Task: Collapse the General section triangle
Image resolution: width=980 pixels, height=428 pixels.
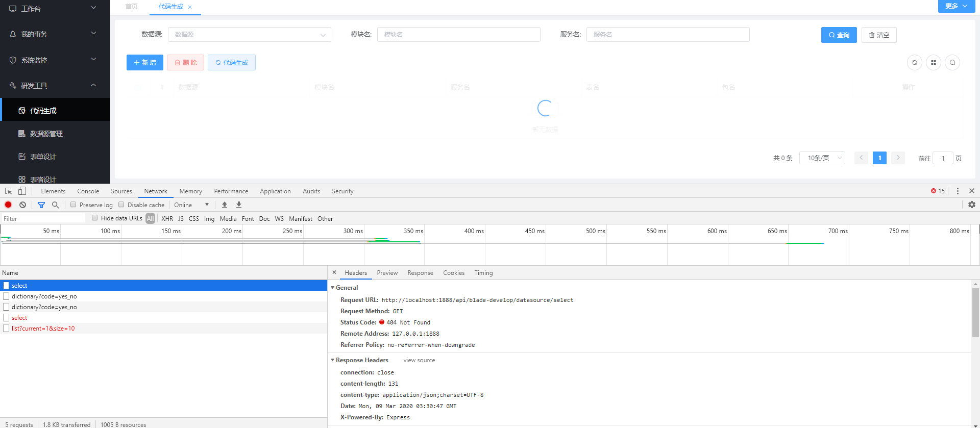Action: [x=333, y=288]
